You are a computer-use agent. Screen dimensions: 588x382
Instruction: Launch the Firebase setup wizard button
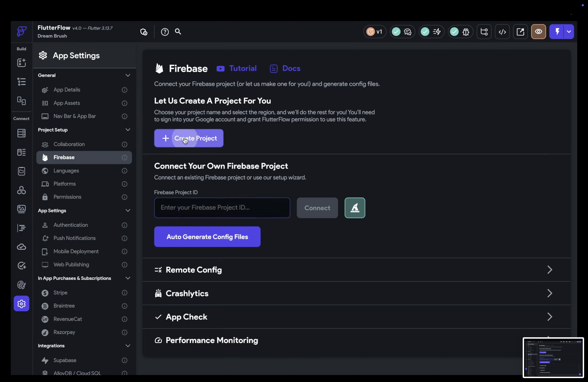(x=355, y=208)
